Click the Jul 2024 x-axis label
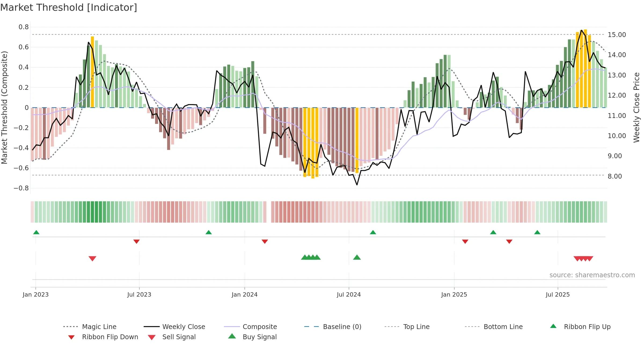 tap(349, 294)
